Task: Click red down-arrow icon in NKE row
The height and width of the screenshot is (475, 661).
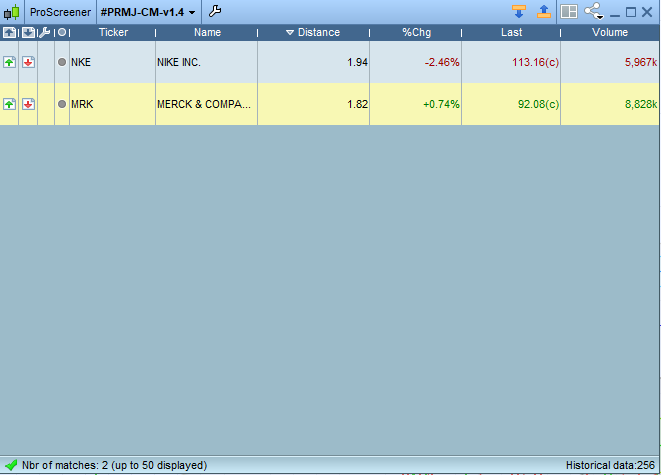Action: 28,62
